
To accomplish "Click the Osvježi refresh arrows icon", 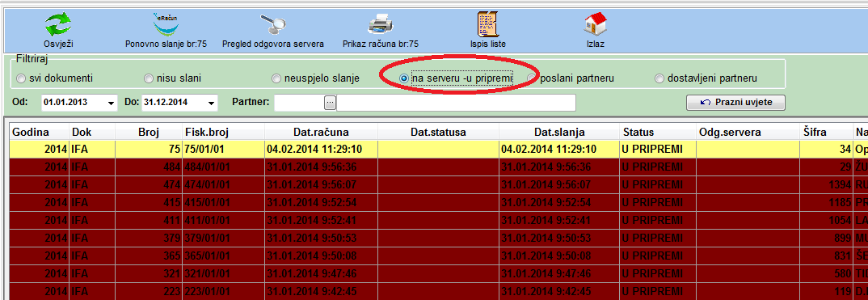I will pyautogui.click(x=58, y=25).
